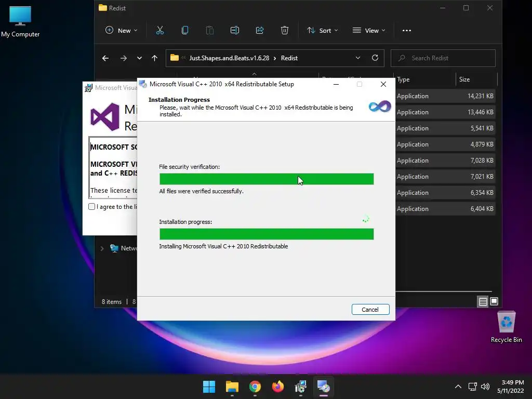Expand the Network tree item chevron
The image size is (532, 399).
[102, 249]
